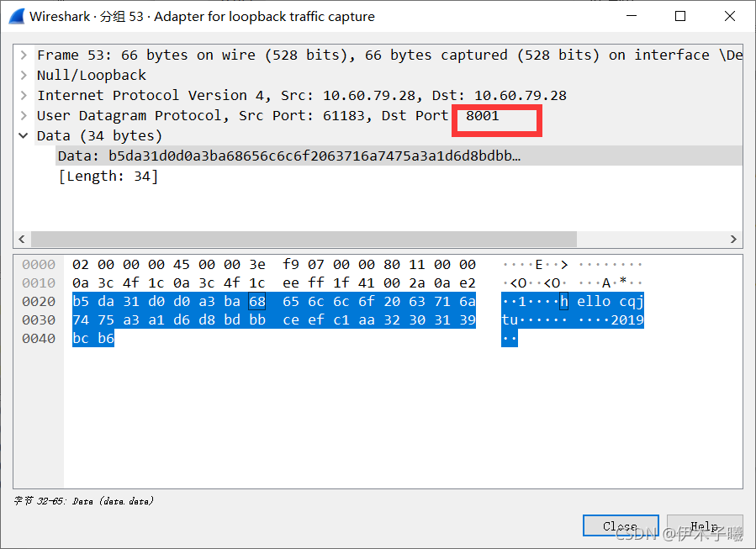Click hex offset 0020 label
756x549 pixels.
(x=39, y=302)
